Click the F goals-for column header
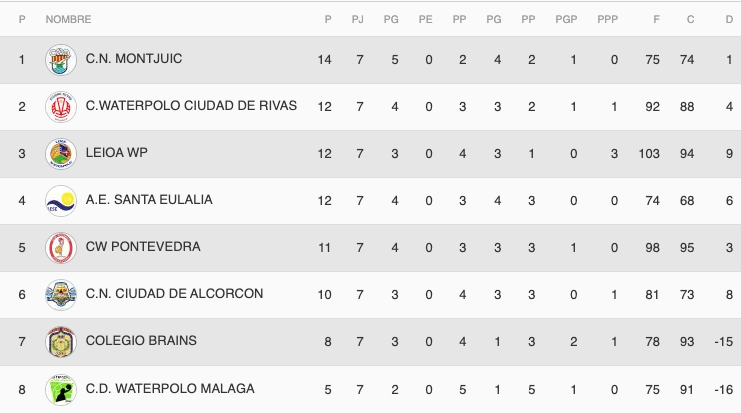Viewport: 741px width, 413px height. pyautogui.click(x=656, y=19)
